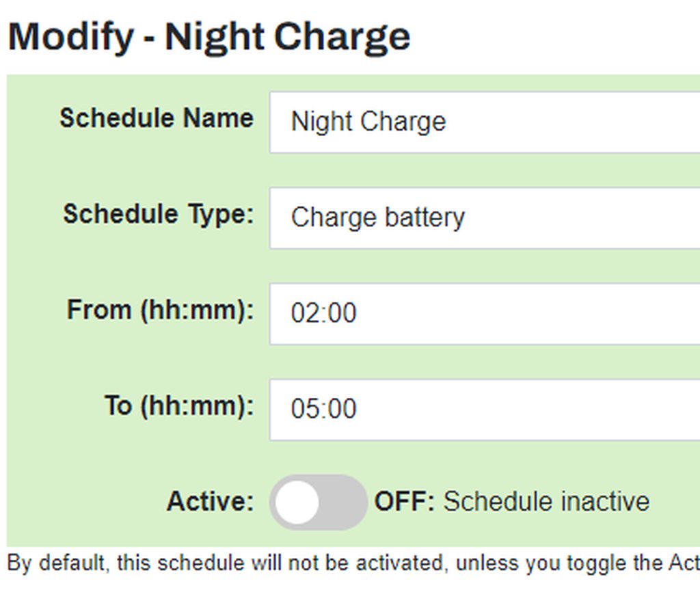Screen dimensions: 700x590
Task: Toggle the Active schedule switch on
Action: click(x=319, y=502)
